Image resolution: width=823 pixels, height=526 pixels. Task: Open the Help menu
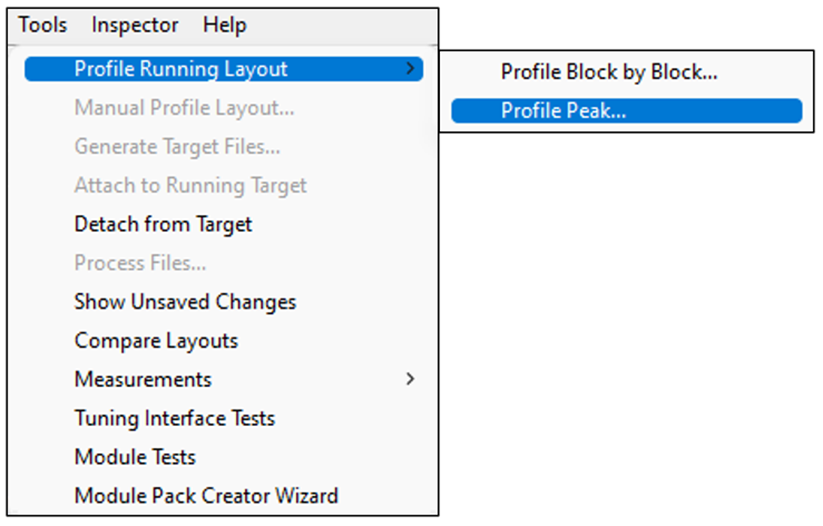224,25
